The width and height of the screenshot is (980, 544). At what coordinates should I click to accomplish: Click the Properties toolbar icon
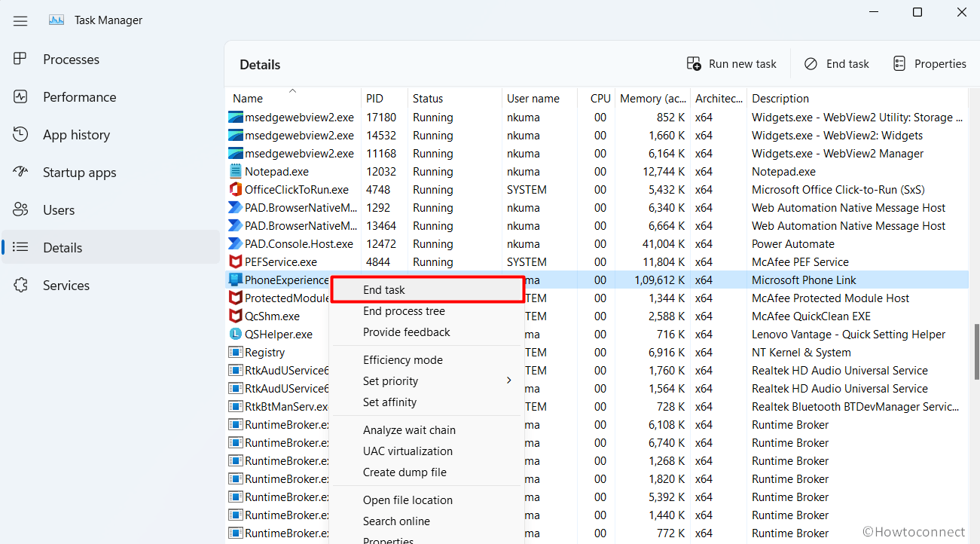point(899,64)
